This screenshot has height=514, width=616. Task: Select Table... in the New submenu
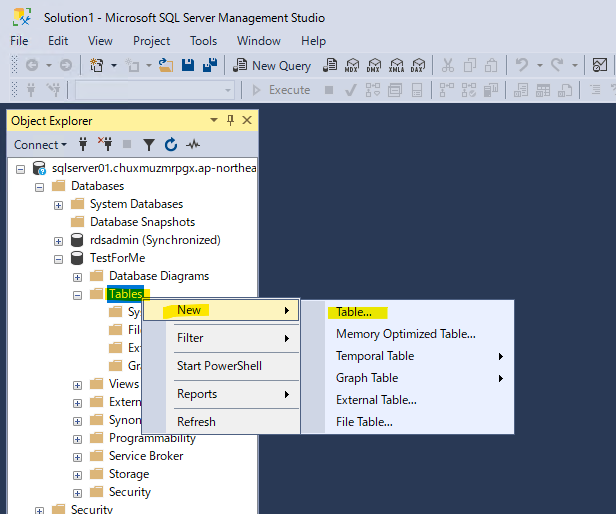[407, 312]
